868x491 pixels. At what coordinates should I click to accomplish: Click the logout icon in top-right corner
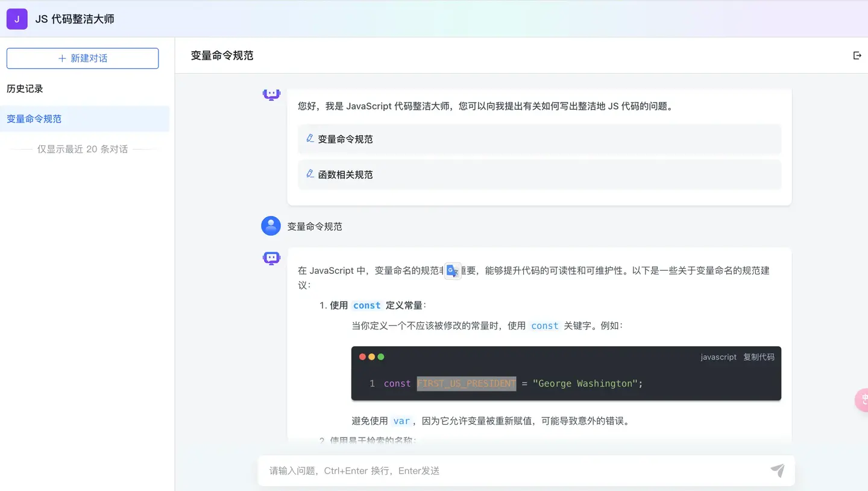coord(857,55)
